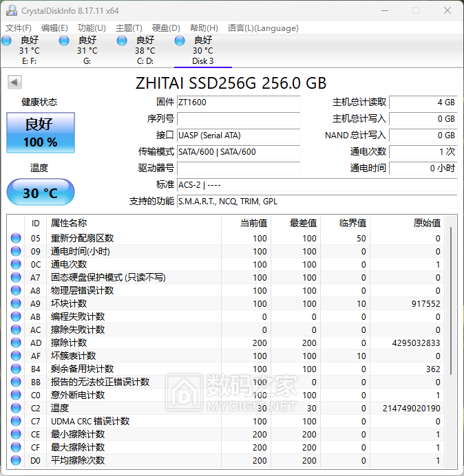Screen dimensions: 464x476
Task: Click the firmware field ZT1600
Action: click(x=239, y=102)
